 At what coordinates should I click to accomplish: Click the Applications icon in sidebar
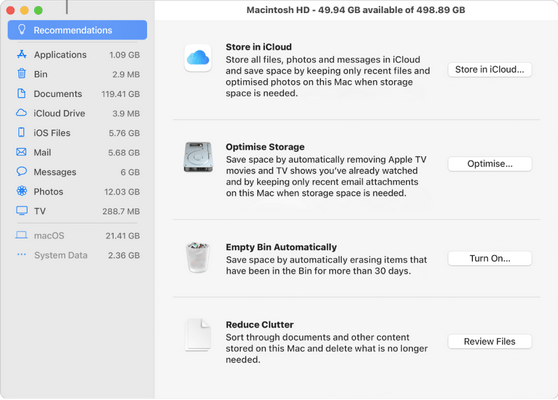[x=22, y=54]
